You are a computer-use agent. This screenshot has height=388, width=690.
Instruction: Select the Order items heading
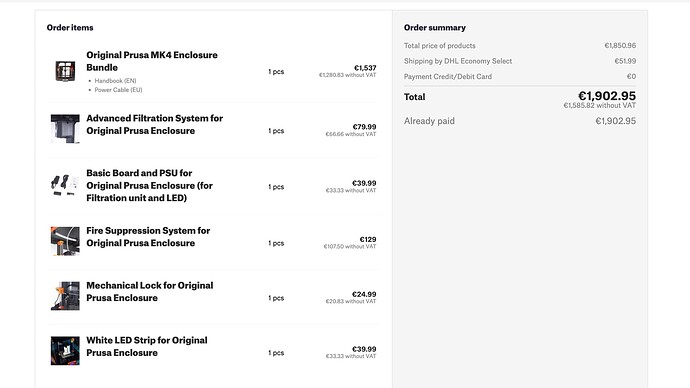click(x=70, y=27)
